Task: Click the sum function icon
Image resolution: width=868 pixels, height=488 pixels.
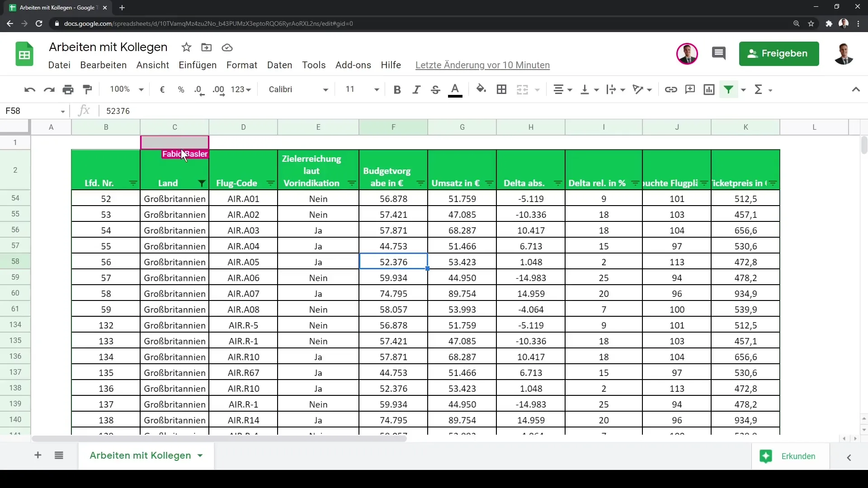Action: [759, 89]
